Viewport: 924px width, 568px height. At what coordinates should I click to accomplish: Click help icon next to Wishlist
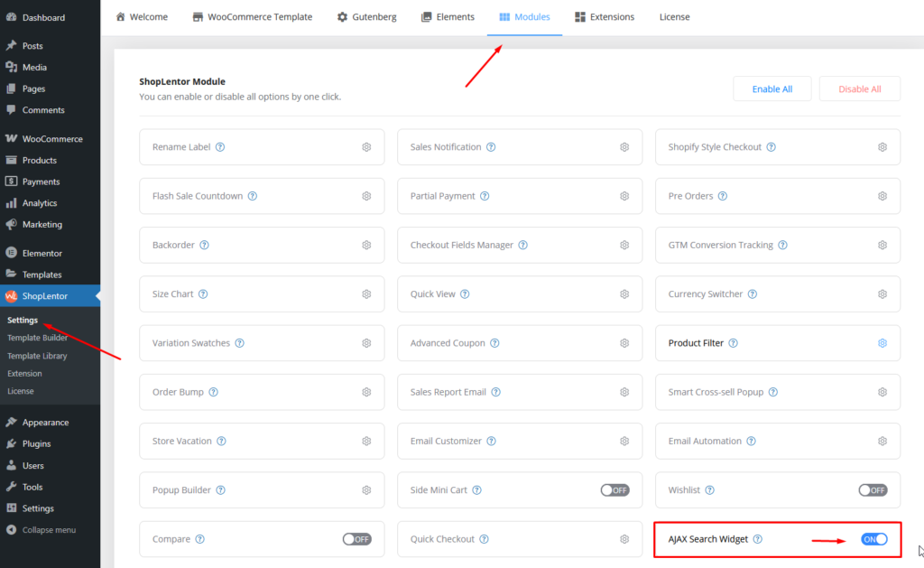click(x=709, y=489)
